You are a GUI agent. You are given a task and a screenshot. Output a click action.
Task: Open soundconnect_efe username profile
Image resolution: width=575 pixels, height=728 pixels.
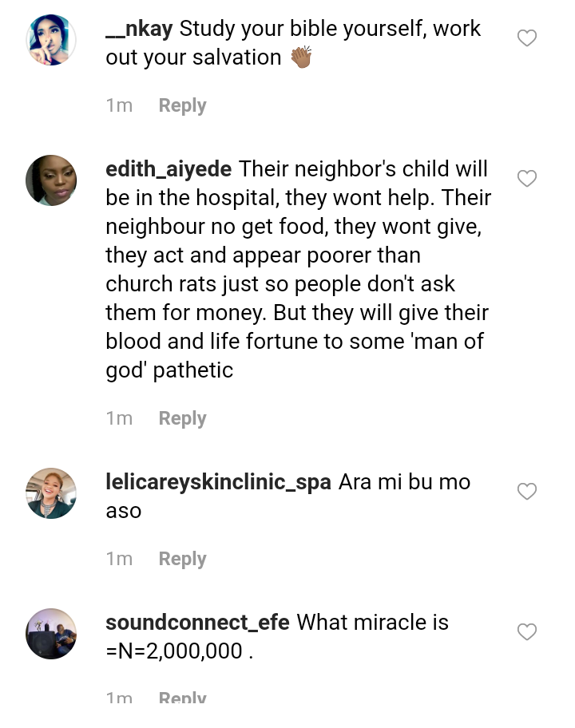(x=197, y=623)
